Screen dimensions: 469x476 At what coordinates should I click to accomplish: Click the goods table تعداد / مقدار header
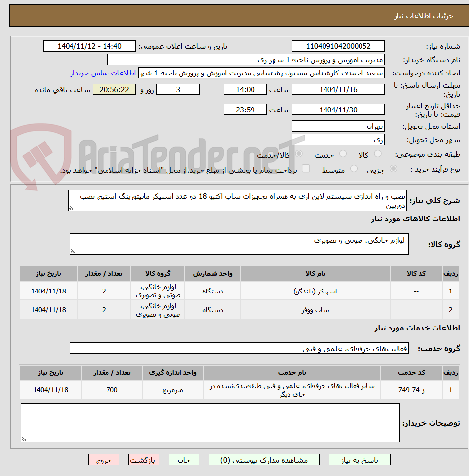pos(104,274)
